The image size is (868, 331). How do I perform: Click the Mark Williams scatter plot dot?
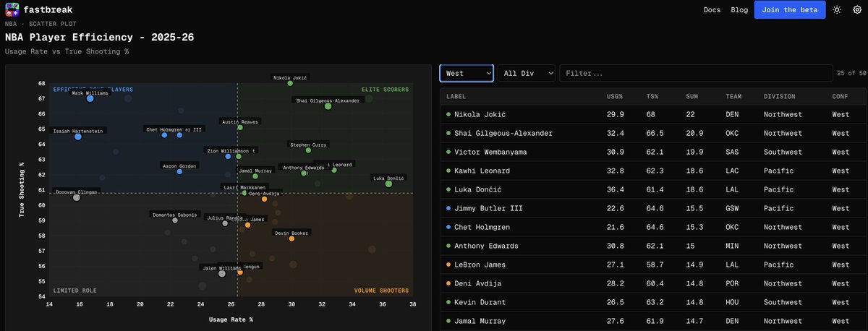(90, 98)
